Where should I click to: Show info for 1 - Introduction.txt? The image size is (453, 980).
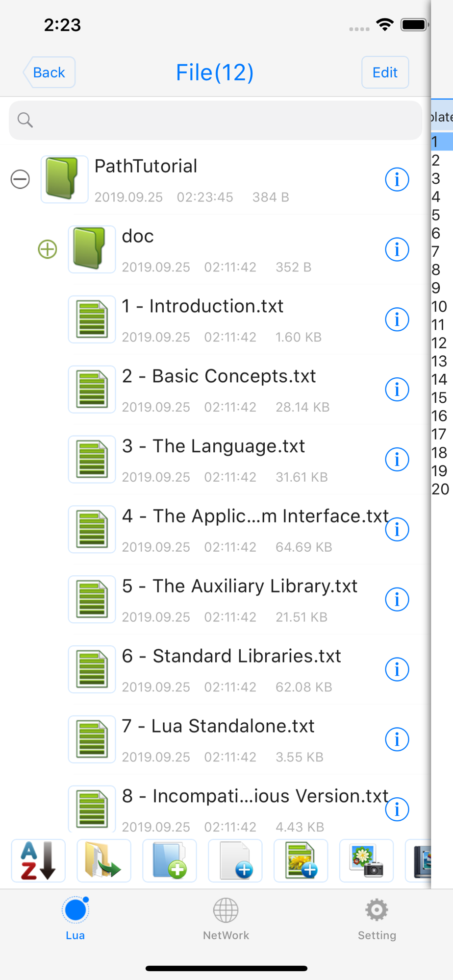click(397, 319)
